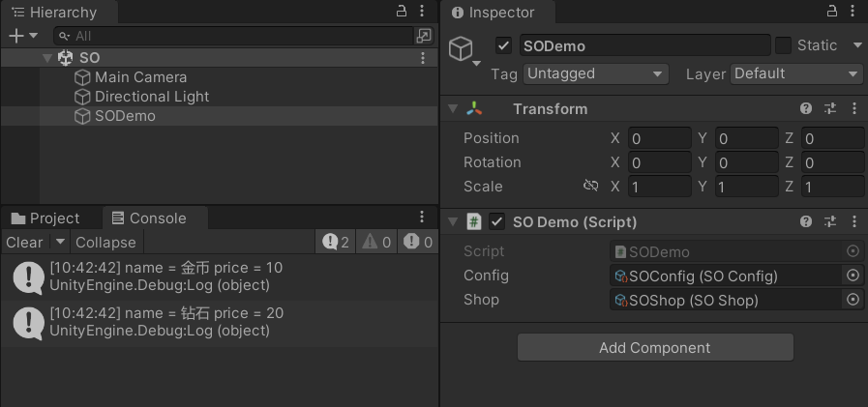Image resolution: width=868 pixels, height=407 pixels.
Task: Collapse the Transform component
Action: [x=454, y=109]
